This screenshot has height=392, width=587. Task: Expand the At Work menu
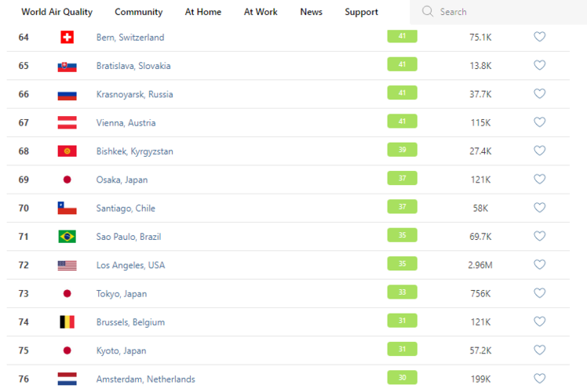(261, 12)
